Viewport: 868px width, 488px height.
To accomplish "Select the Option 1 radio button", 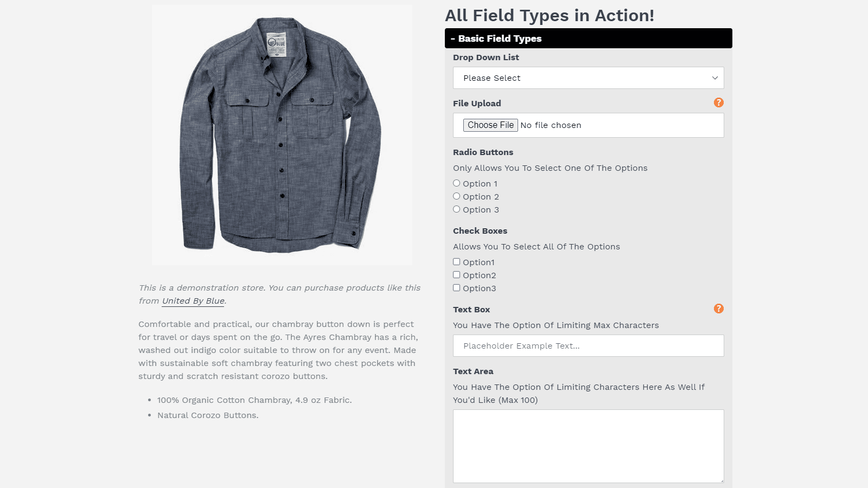I will coord(456,183).
